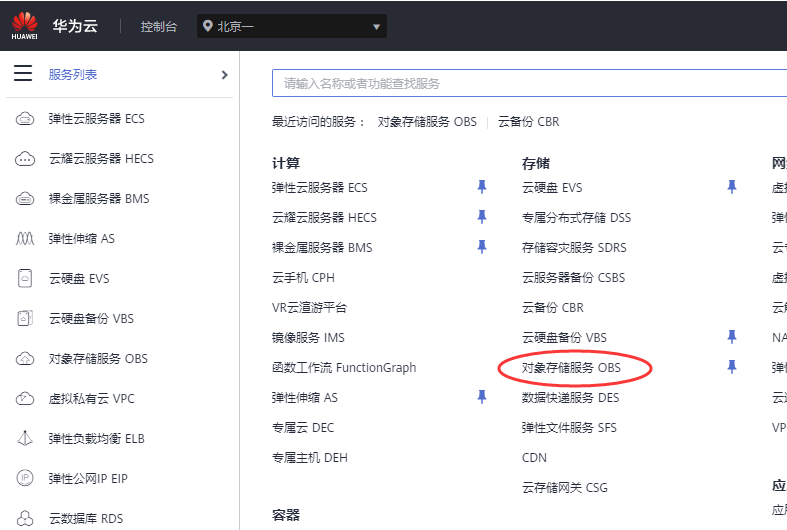Click the BMS bare metal icon in sidebar

coord(25,199)
